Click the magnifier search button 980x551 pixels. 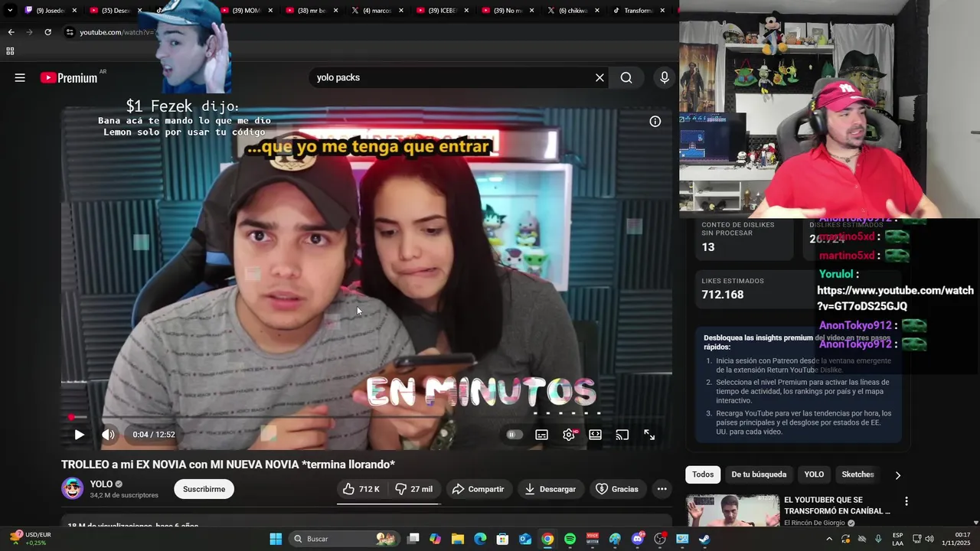(626, 77)
